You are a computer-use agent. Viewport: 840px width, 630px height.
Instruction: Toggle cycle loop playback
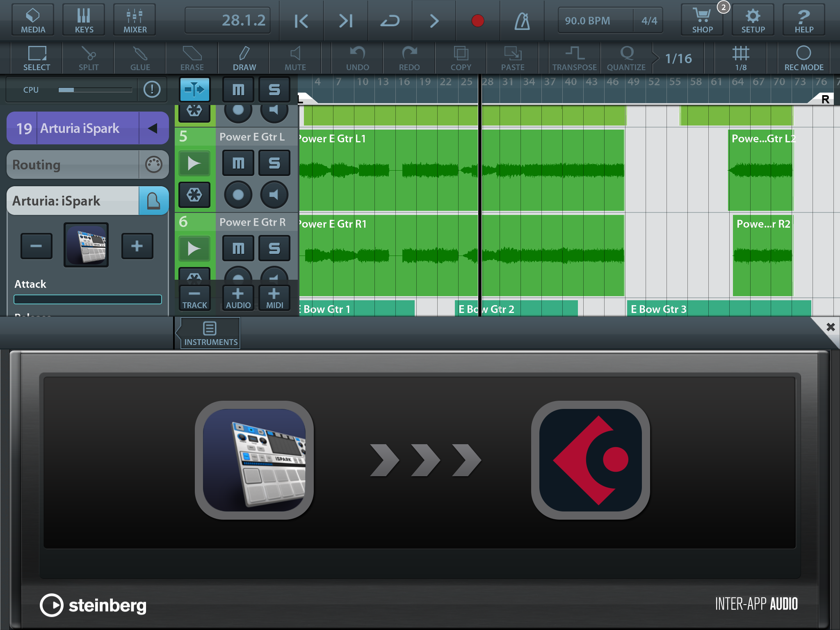click(390, 21)
